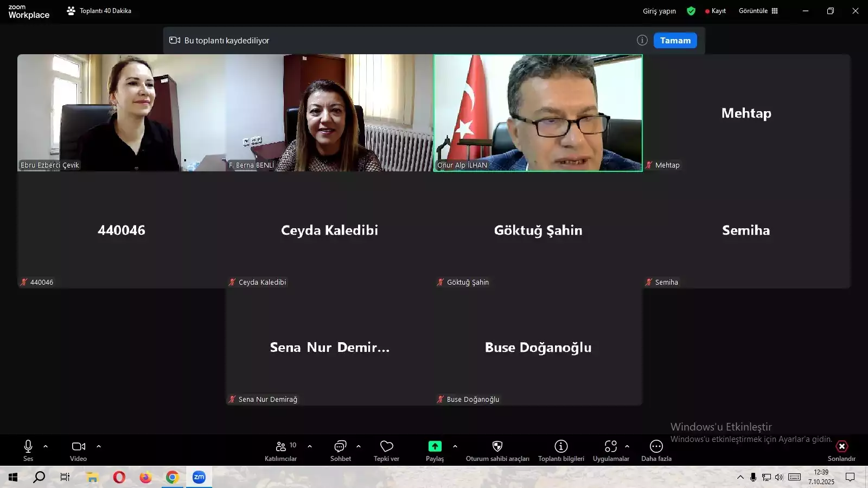Toggle the Video camera on or off
The height and width of the screenshot is (488, 868).
[78, 450]
